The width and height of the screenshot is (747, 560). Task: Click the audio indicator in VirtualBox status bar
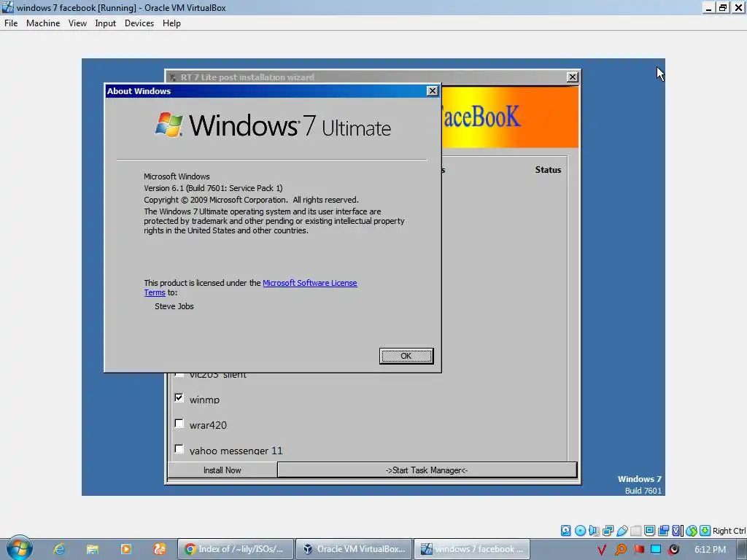point(594,531)
